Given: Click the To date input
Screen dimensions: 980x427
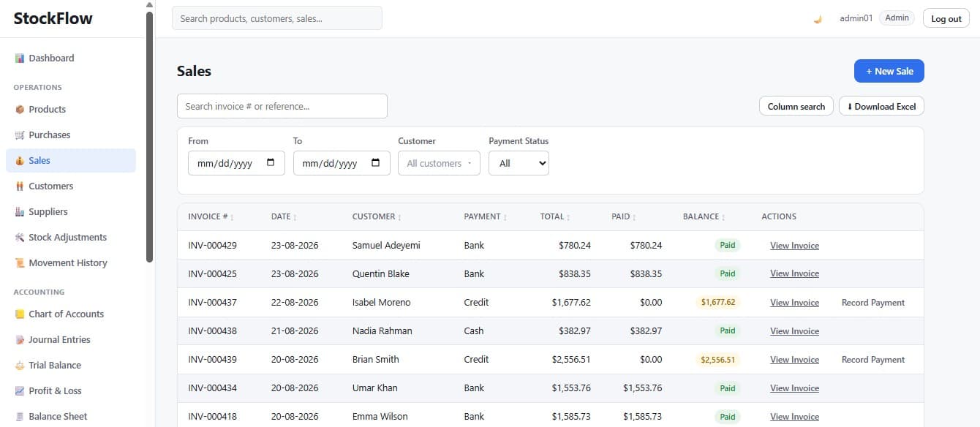Looking at the screenshot, I should [342, 163].
